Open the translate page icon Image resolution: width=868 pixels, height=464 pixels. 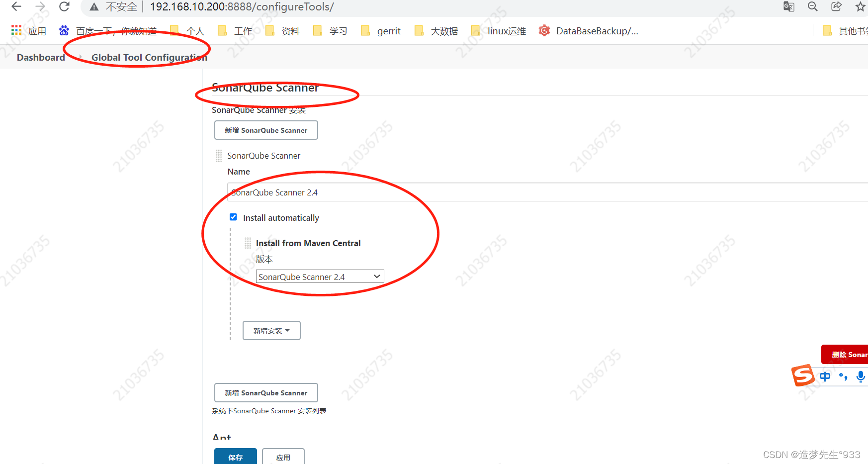click(788, 6)
